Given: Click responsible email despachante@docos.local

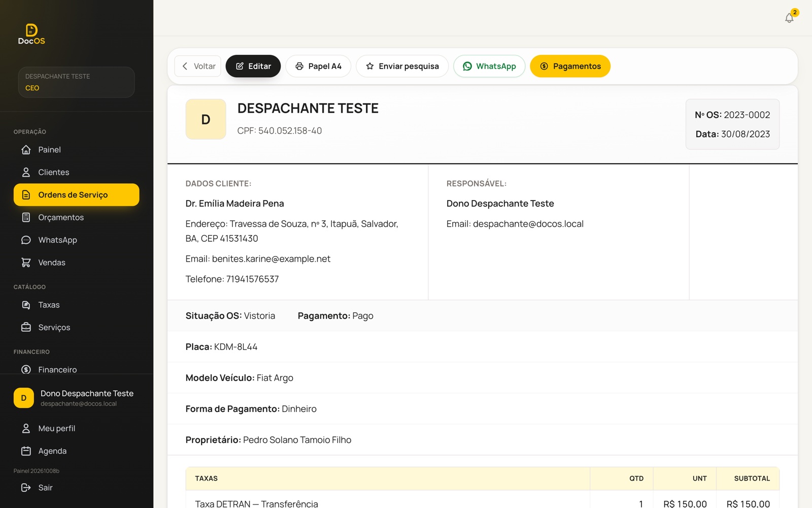Looking at the screenshot, I should pyautogui.click(x=528, y=224).
